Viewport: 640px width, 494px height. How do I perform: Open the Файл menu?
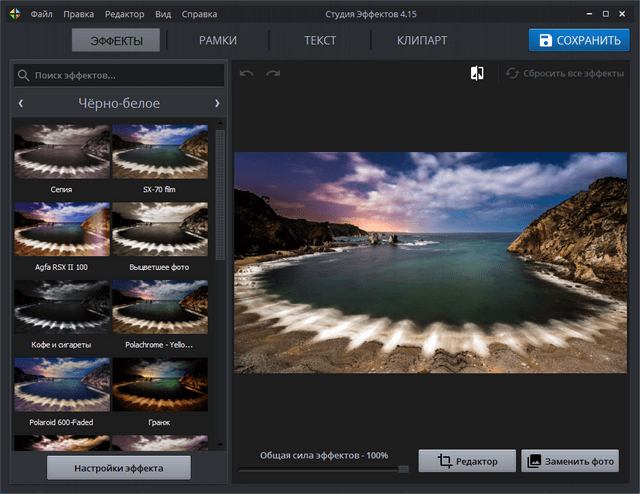[x=42, y=15]
